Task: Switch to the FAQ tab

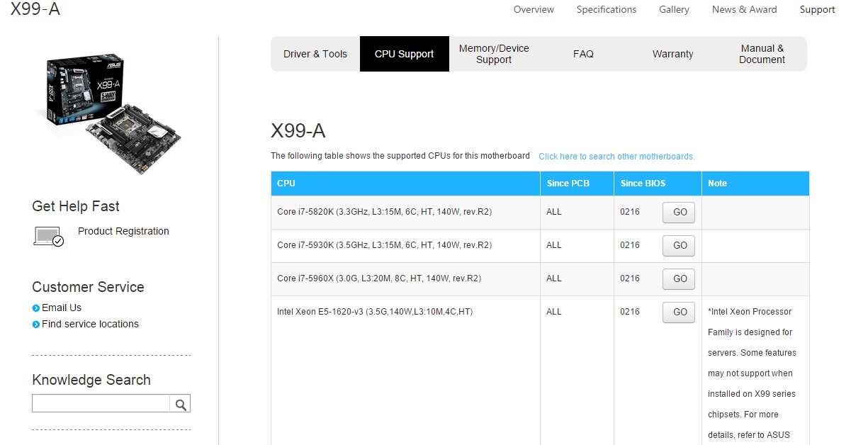Action: pyautogui.click(x=583, y=54)
